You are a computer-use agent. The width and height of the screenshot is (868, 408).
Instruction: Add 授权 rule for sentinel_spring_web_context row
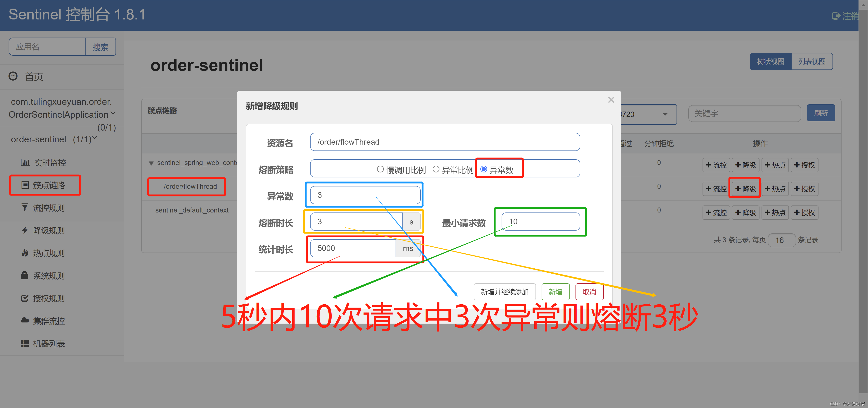[x=805, y=165]
